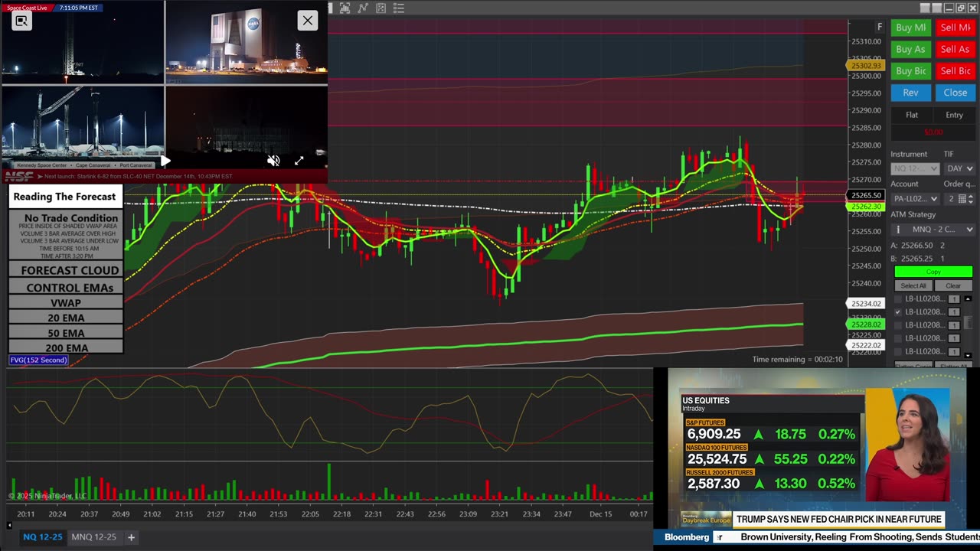This screenshot has height=551, width=980.
Task: Tick the third LB-LL0208 account checkbox
Action: click(x=898, y=325)
